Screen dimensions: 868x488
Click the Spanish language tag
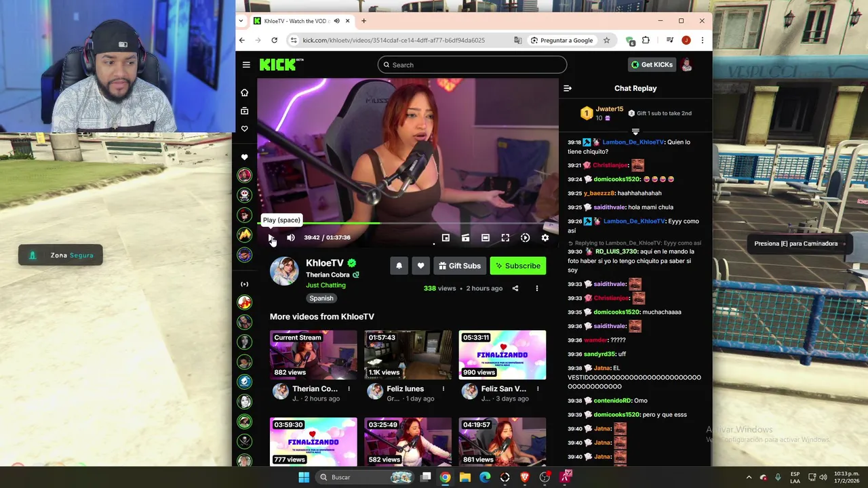pyautogui.click(x=321, y=298)
